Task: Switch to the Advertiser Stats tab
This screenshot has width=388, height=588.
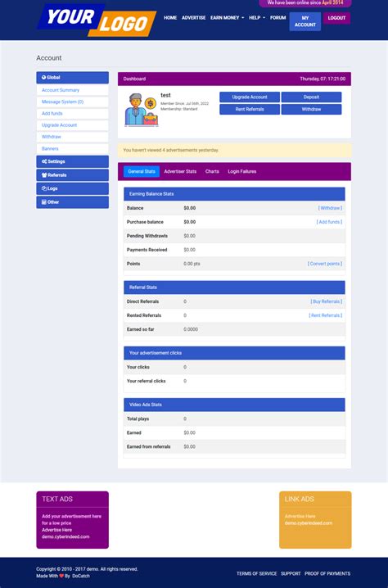Action: (x=180, y=171)
